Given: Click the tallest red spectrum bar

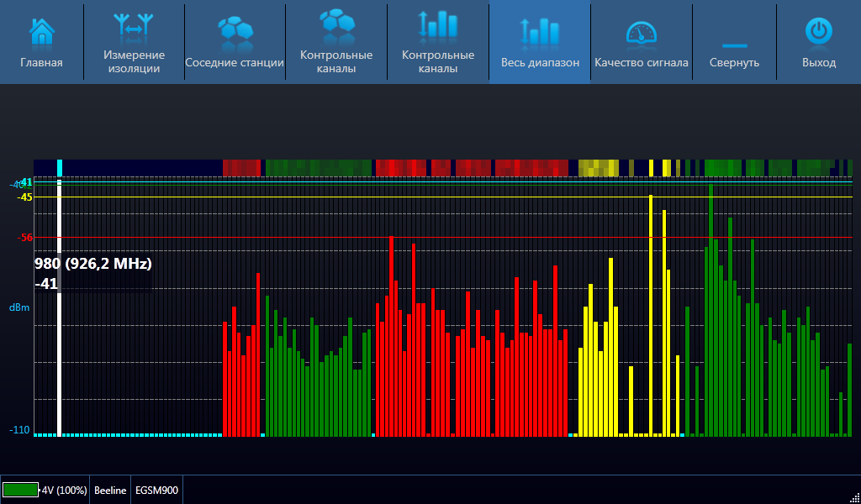Looking at the screenshot, I should click(x=392, y=336).
